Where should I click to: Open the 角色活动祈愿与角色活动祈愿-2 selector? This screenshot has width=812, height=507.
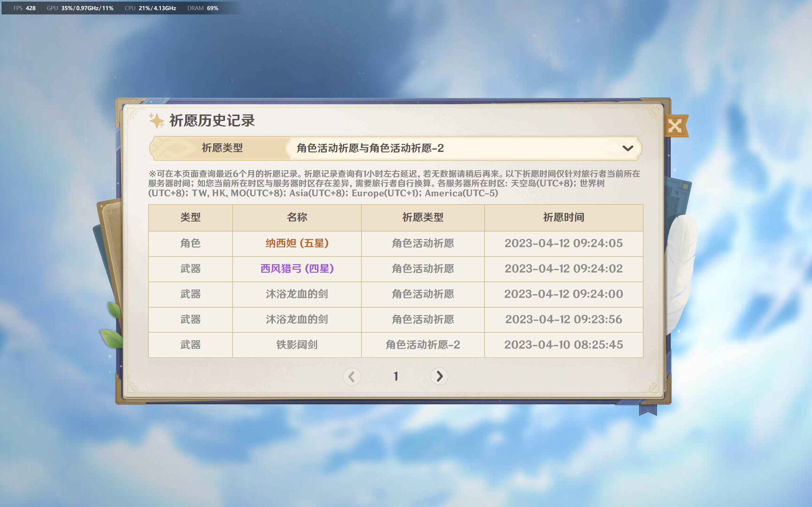[x=463, y=148]
